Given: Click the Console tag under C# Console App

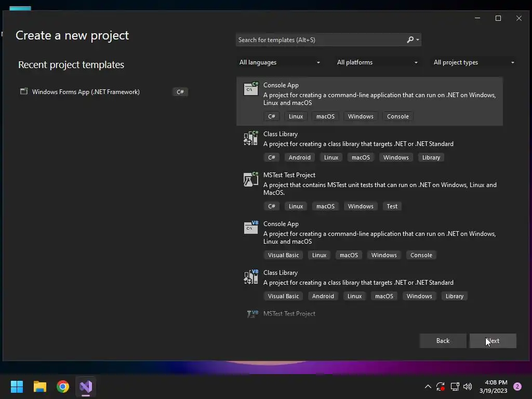Looking at the screenshot, I should click(x=397, y=116).
